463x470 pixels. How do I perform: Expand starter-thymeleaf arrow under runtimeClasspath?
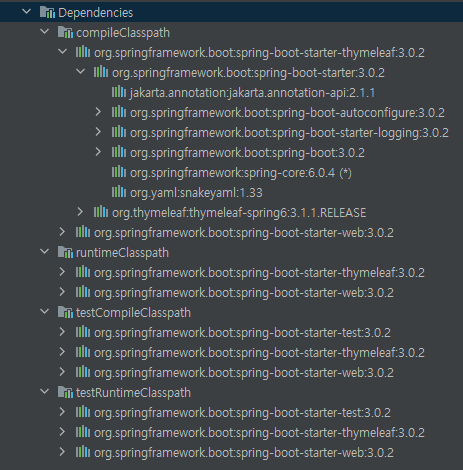click(x=62, y=272)
